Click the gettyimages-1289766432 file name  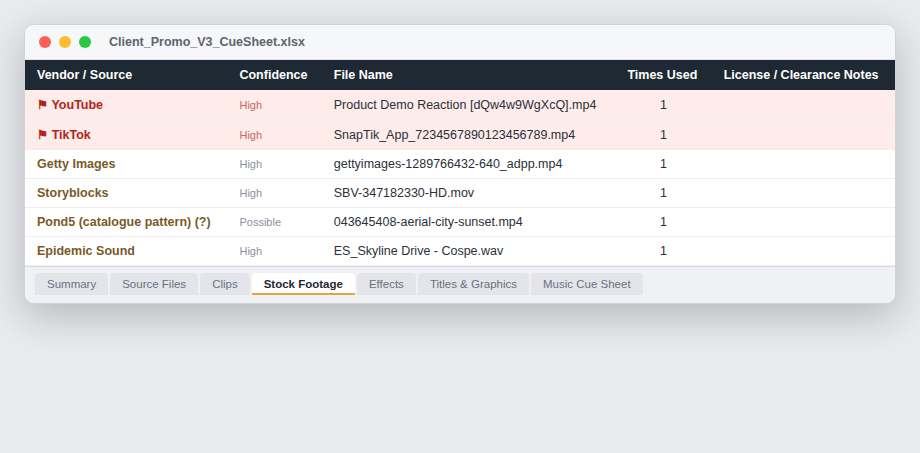pos(448,164)
